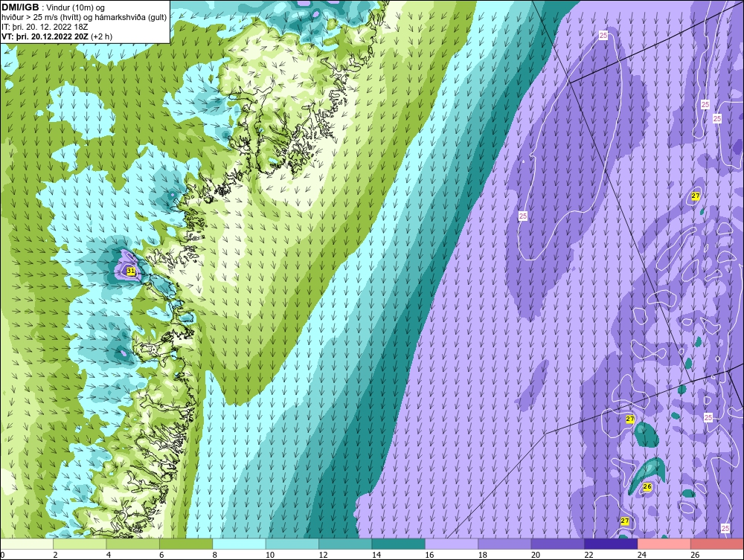
Task: Select the salmon red legend swatch above 26
Action: [717, 544]
